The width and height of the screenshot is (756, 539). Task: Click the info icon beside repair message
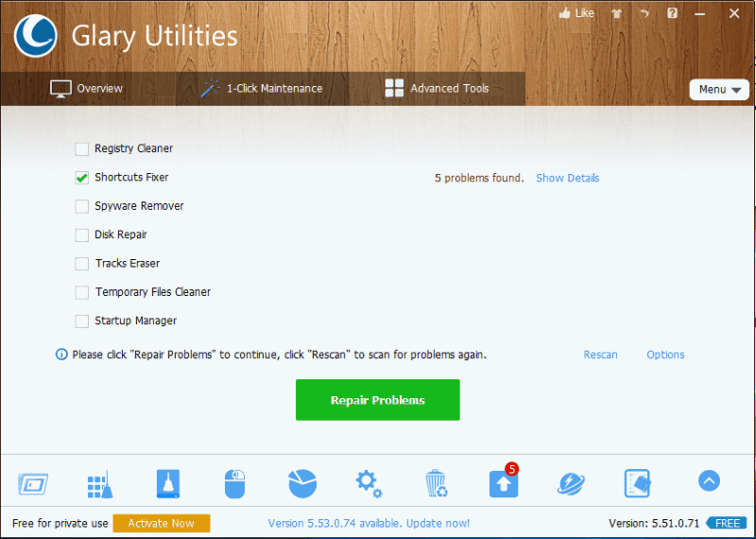pyautogui.click(x=61, y=355)
